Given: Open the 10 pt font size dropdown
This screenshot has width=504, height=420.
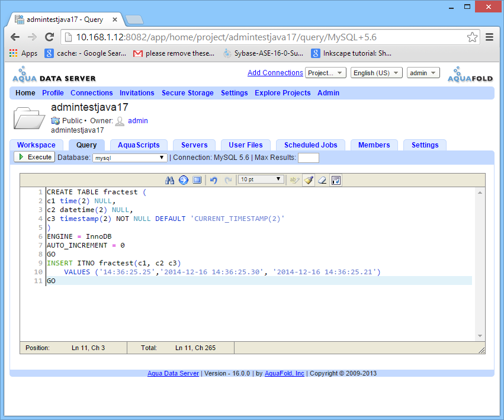Looking at the screenshot, I should [x=261, y=179].
